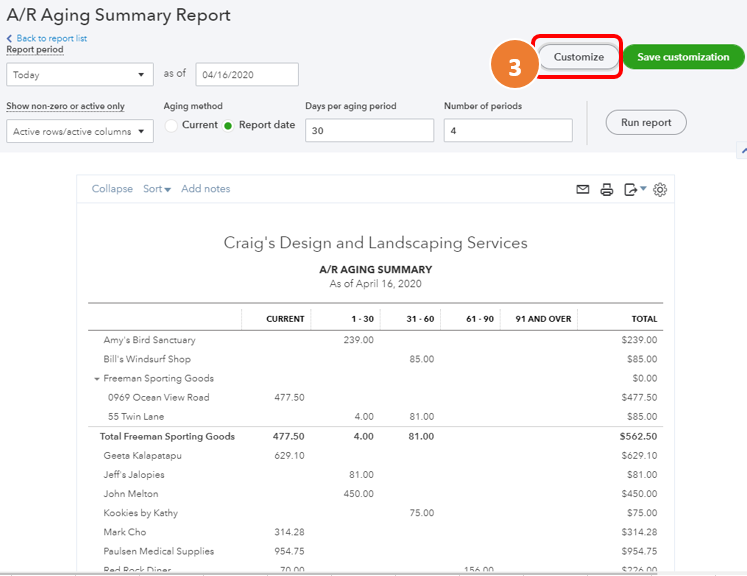Click the as of date field
Image resolution: width=747 pixels, height=576 pixels.
247,75
